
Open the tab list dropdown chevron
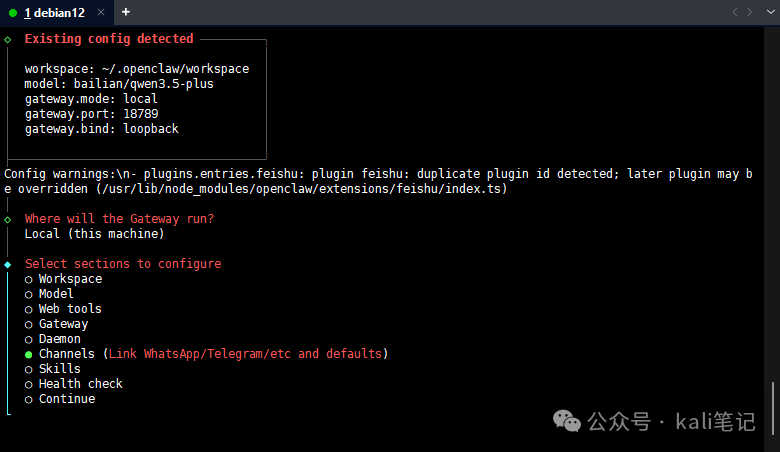767,12
